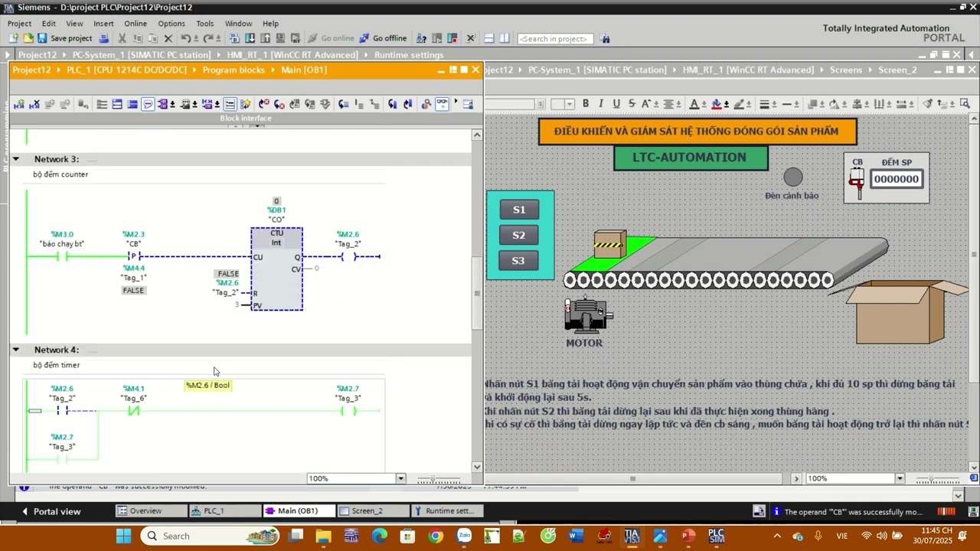The image size is (980, 551).
Task: Click the Bold formatting button
Action: point(586,104)
